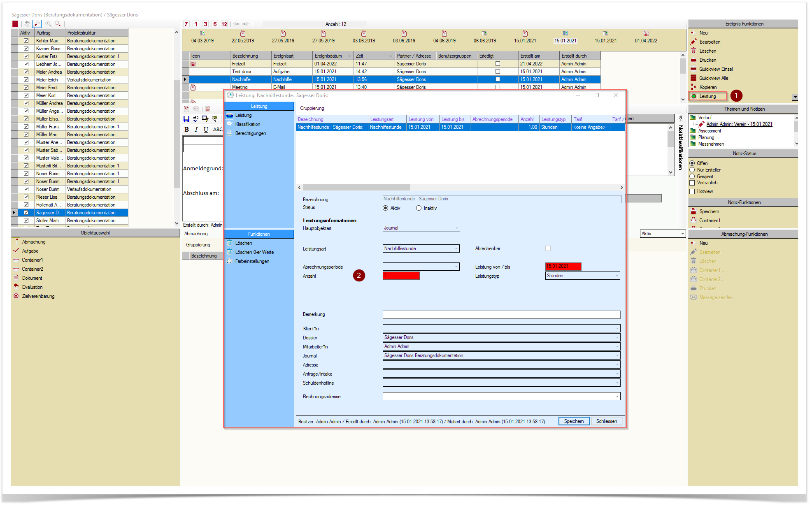812x506 pixels.
Task: Toggle the Abrechenbar checkbox
Action: [548, 248]
